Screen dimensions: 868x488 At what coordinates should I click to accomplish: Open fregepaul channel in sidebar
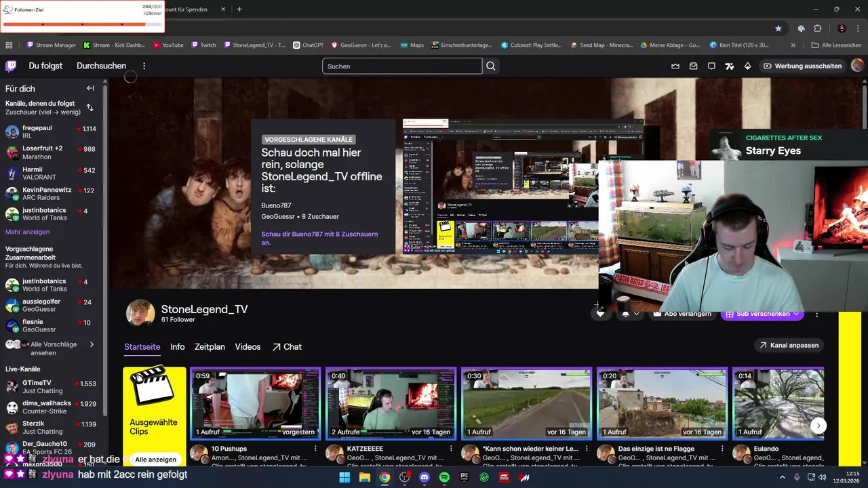pyautogui.click(x=51, y=131)
